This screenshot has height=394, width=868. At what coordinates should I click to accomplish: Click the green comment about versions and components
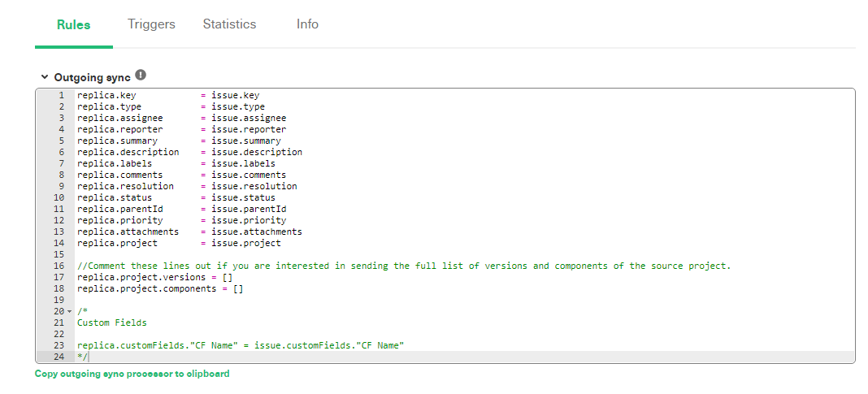pyautogui.click(x=404, y=266)
